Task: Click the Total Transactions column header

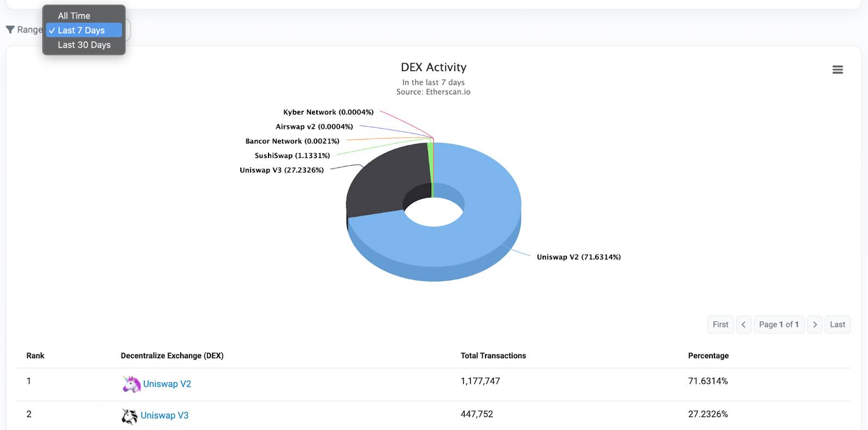Action: [x=493, y=356]
